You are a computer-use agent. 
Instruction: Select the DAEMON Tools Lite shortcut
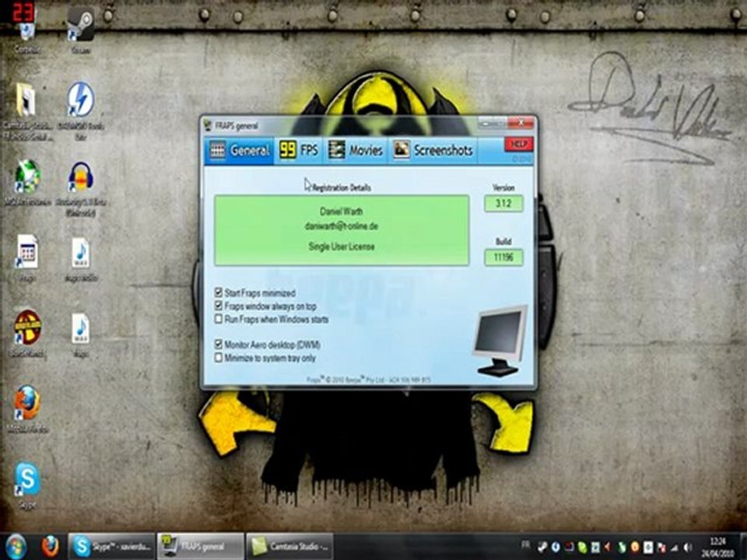(x=80, y=110)
